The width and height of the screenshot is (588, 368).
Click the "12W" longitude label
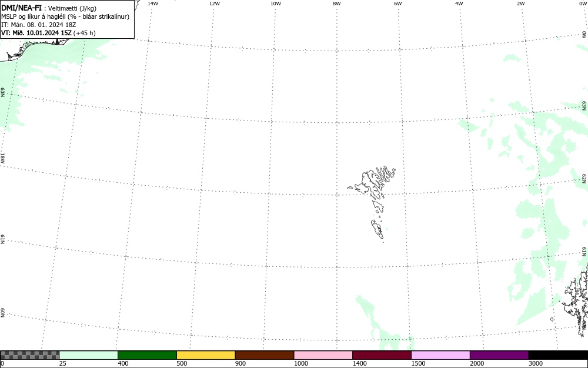[215, 4]
